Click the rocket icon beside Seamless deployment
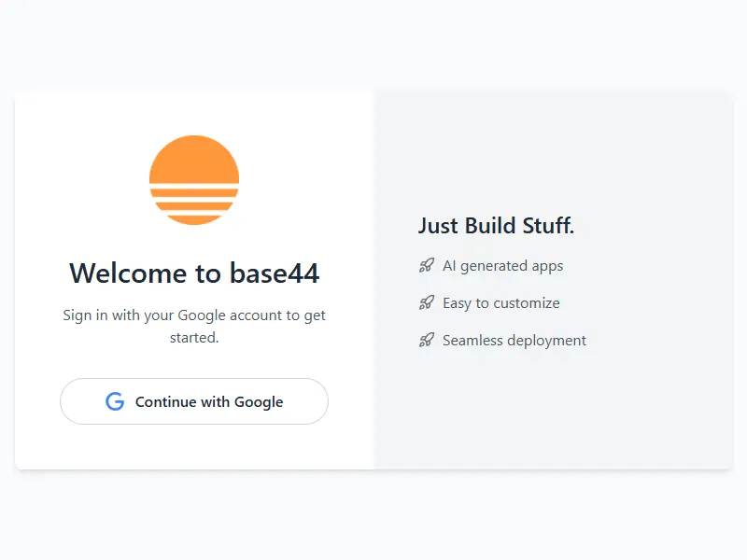The image size is (747, 560). click(x=427, y=340)
